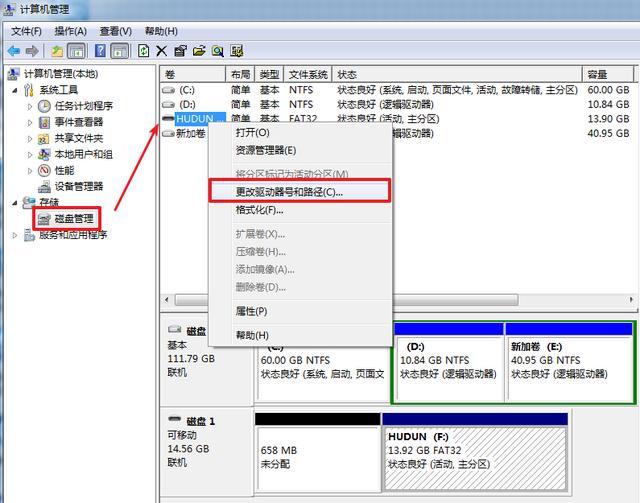Select the 新加卷 (E:) partition block
The image size is (640, 503).
(569, 361)
